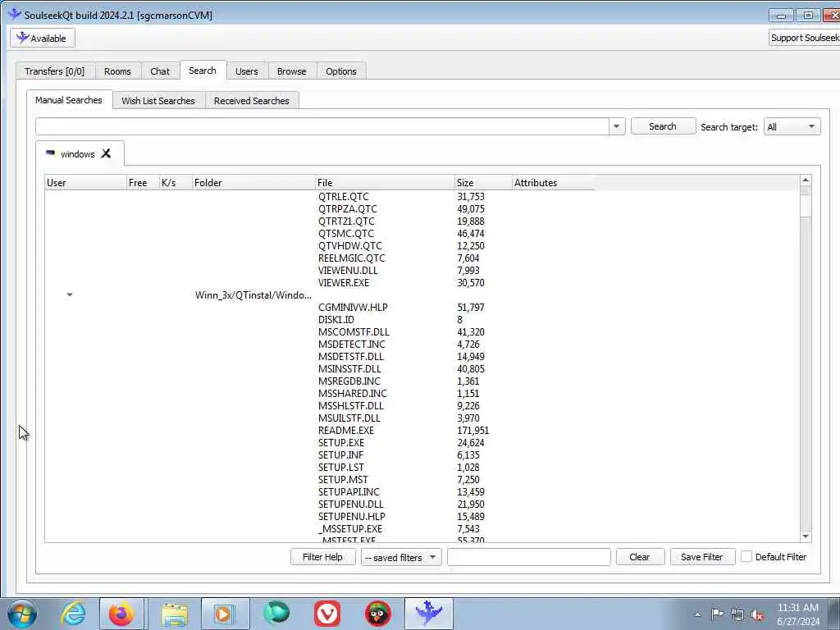Sort results by the File column header
This screenshot has height=630, width=840.
coord(385,183)
